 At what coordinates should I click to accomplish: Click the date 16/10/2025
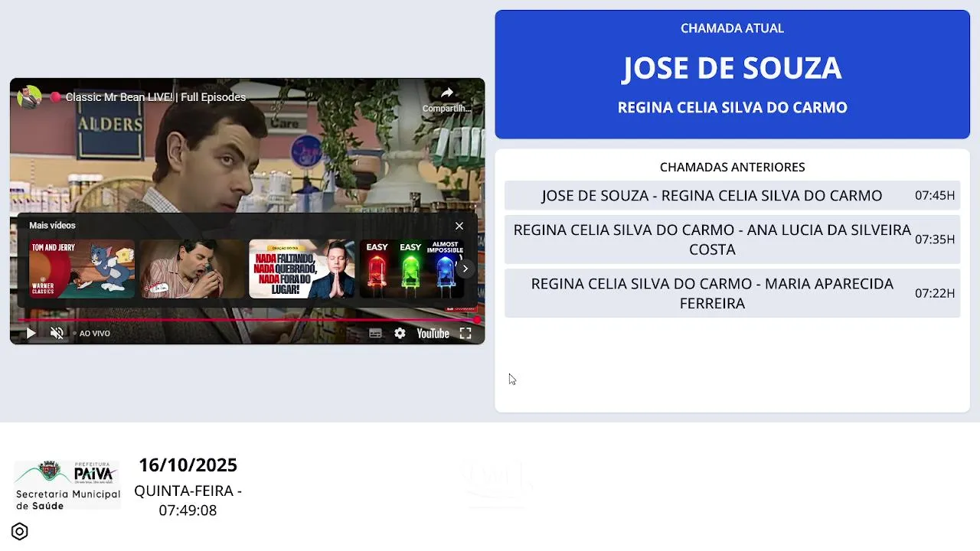(188, 465)
